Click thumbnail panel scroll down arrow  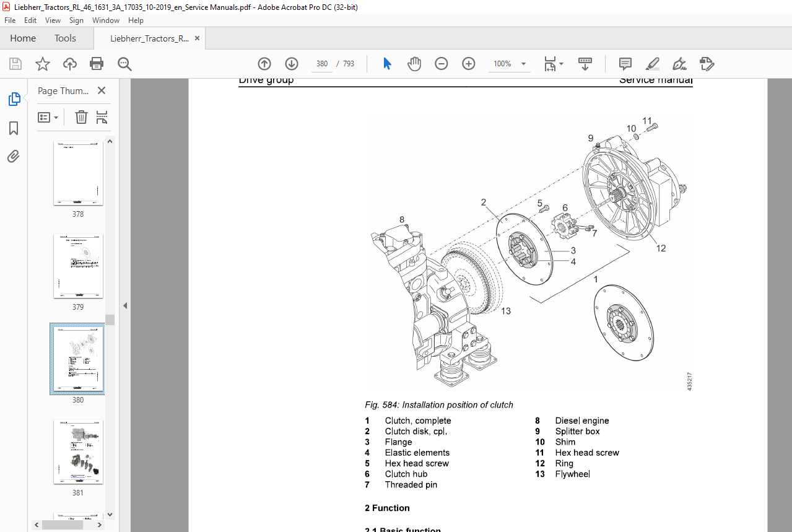[x=110, y=514]
